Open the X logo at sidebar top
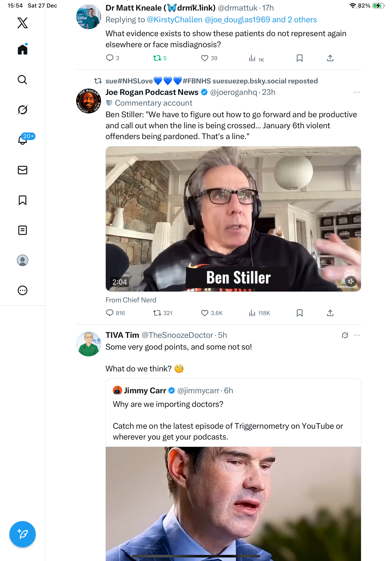Viewport: 392px width, 561px height. tap(23, 23)
